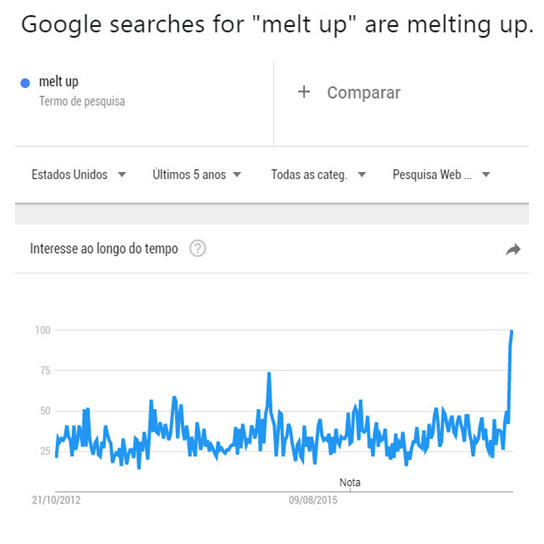Click the arrow next to Pesquisa Web
Image resolution: width=544 pixels, height=544 pixels.
pos(486,175)
